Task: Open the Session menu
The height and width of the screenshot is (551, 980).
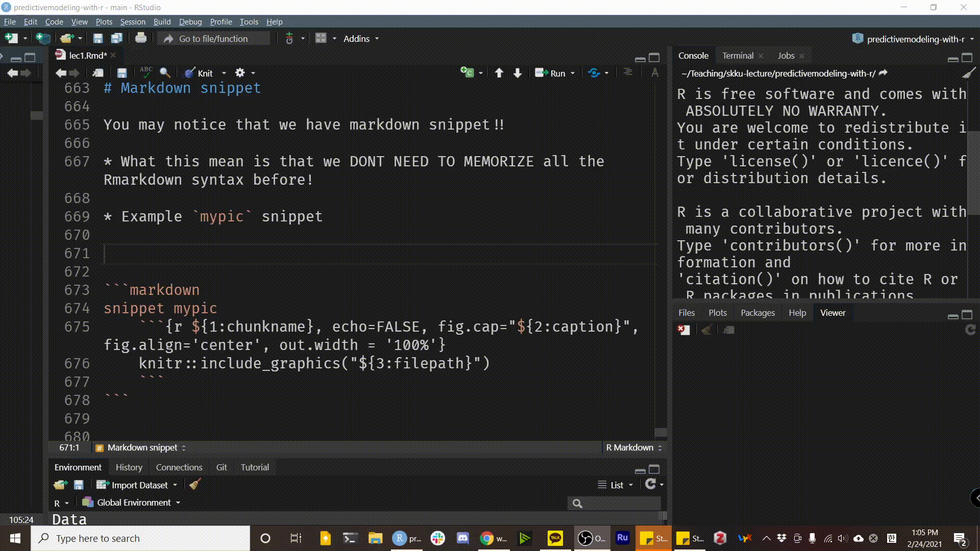Action: pos(133,21)
